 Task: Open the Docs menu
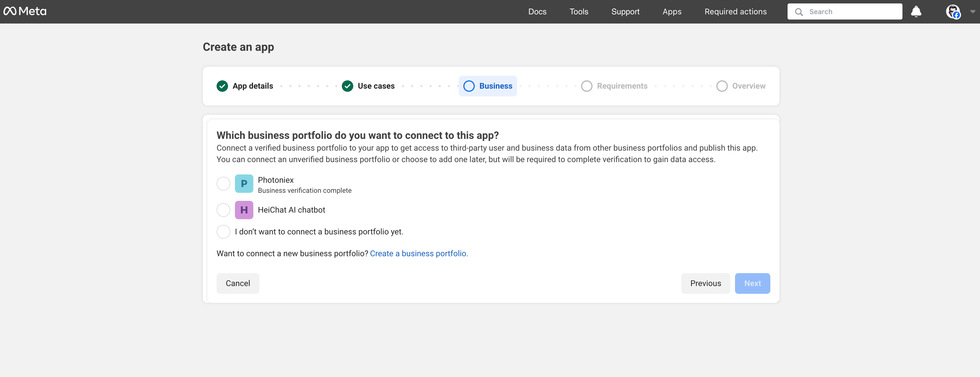(x=537, y=12)
